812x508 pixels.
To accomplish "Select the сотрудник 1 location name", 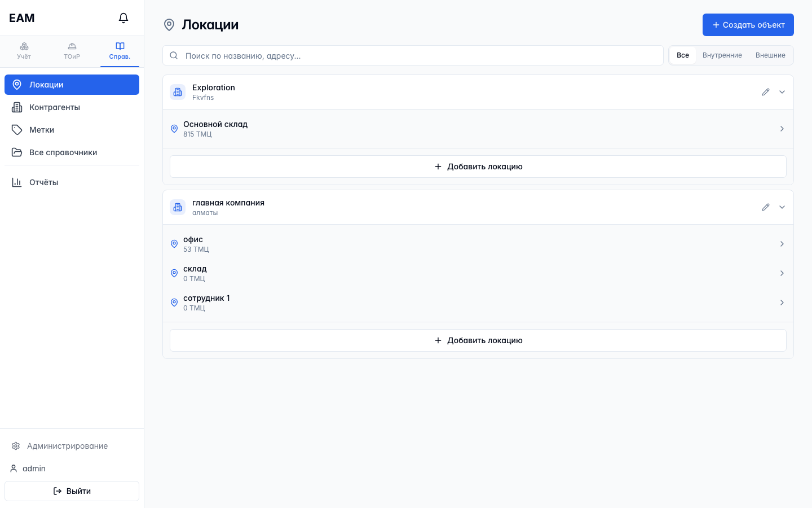I will (206, 298).
